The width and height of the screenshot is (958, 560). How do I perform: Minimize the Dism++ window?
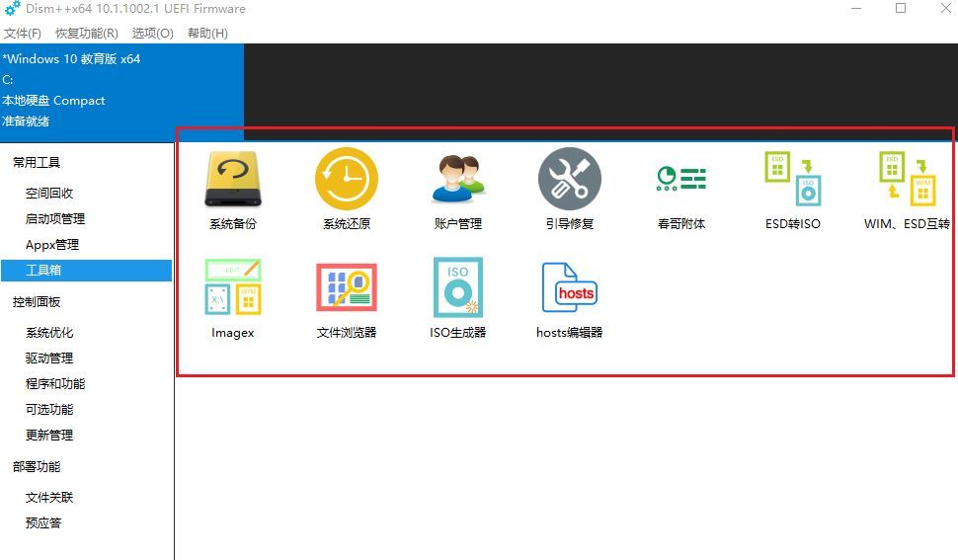tap(856, 8)
